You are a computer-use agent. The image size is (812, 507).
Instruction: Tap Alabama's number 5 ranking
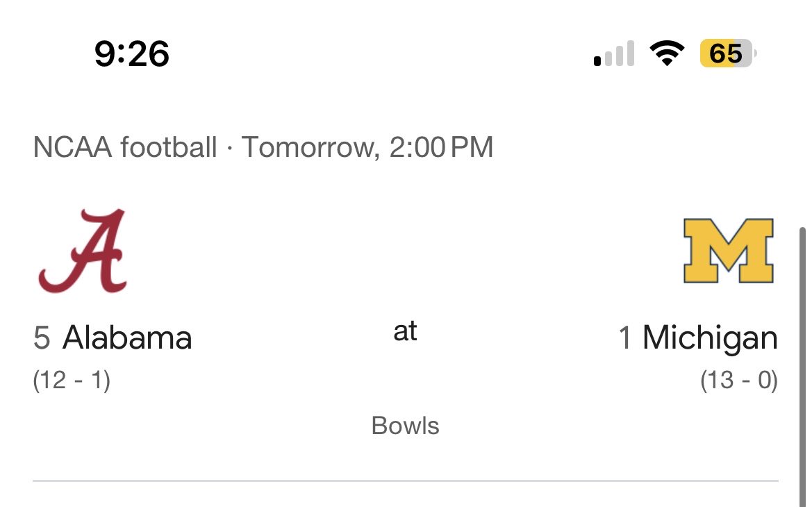42,338
